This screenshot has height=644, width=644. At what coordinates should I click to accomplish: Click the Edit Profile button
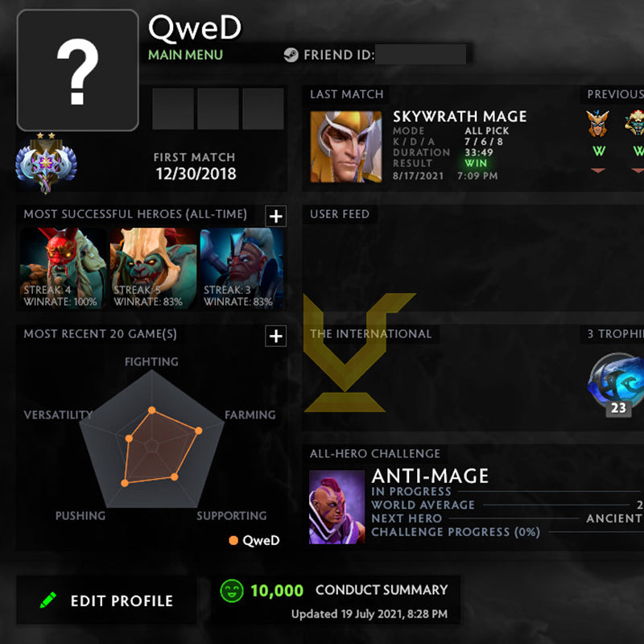point(106,600)
